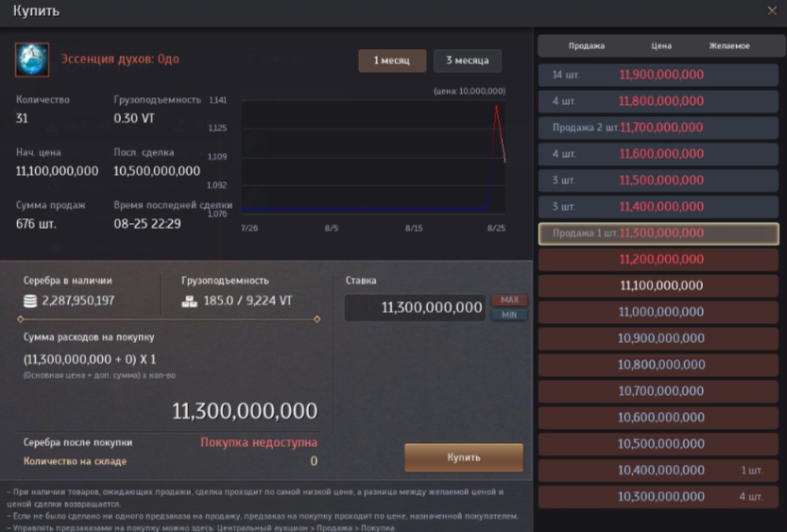
Task: Click the Количество на складе label
Action: pyautogui.click(x=75, y=461)
